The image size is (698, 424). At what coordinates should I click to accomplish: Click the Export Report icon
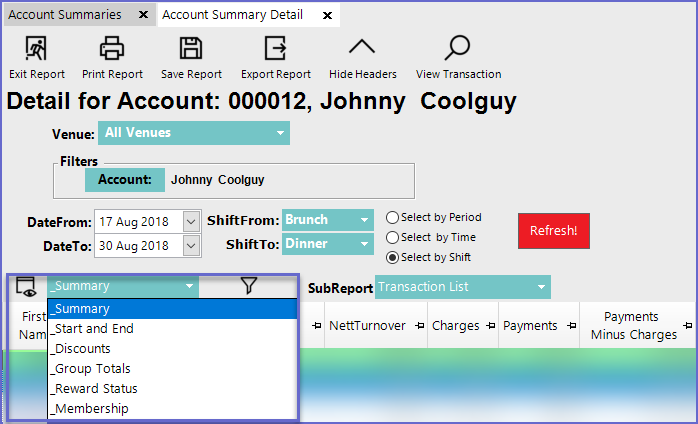pos(275,48)
